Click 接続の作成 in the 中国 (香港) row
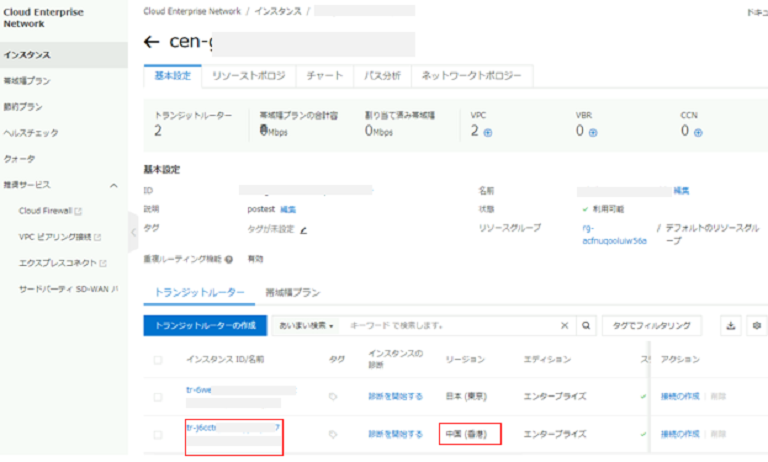The image size is (768, 462). click(680, 434)
